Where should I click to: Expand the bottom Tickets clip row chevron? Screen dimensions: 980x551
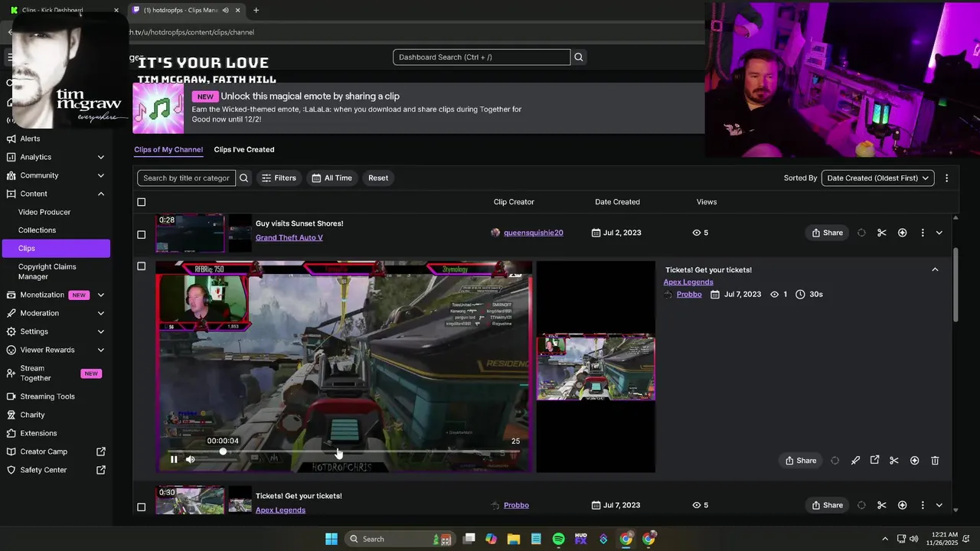[x=939, y=505]
